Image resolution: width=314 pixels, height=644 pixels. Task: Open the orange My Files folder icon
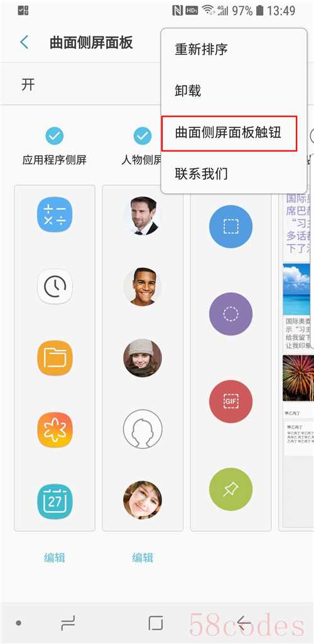pos(55,358)
